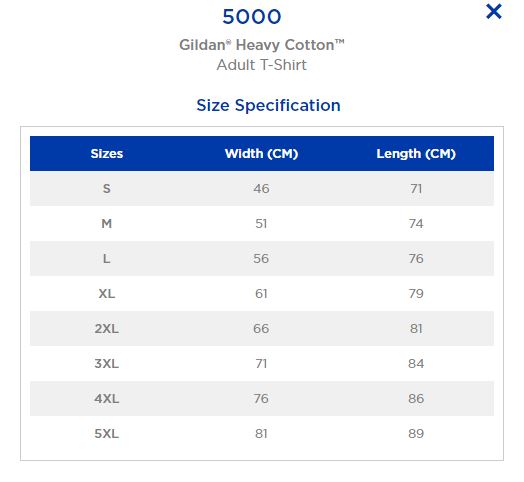524x482 pixels.
Task: Click the Sizes column header
Action: coord(107,154)
